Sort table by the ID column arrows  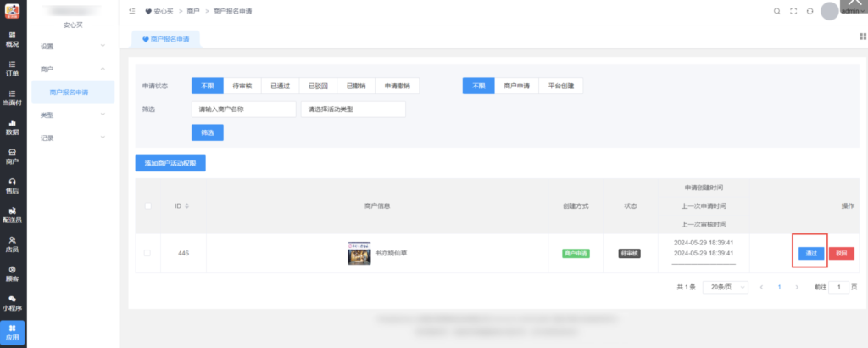186,206
